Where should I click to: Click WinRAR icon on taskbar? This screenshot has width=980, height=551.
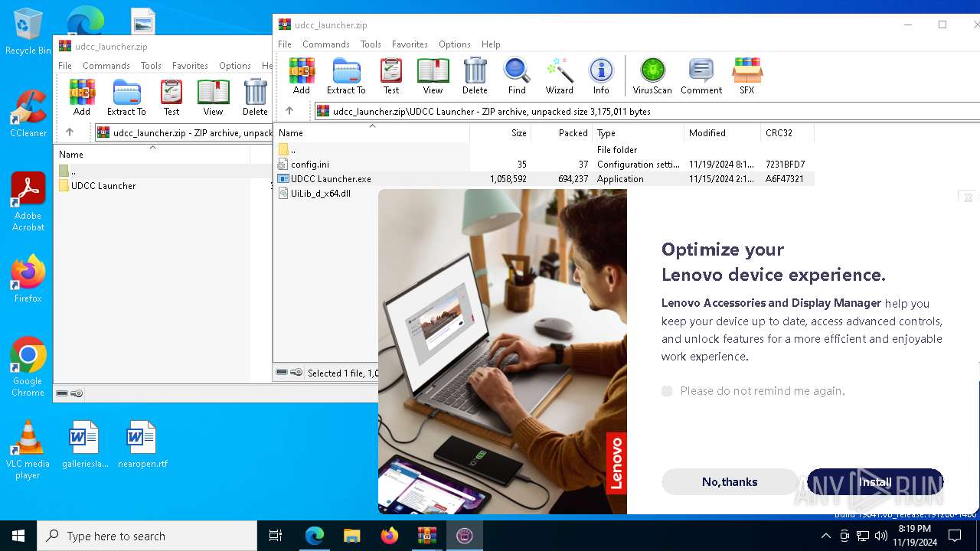(426, 536)
